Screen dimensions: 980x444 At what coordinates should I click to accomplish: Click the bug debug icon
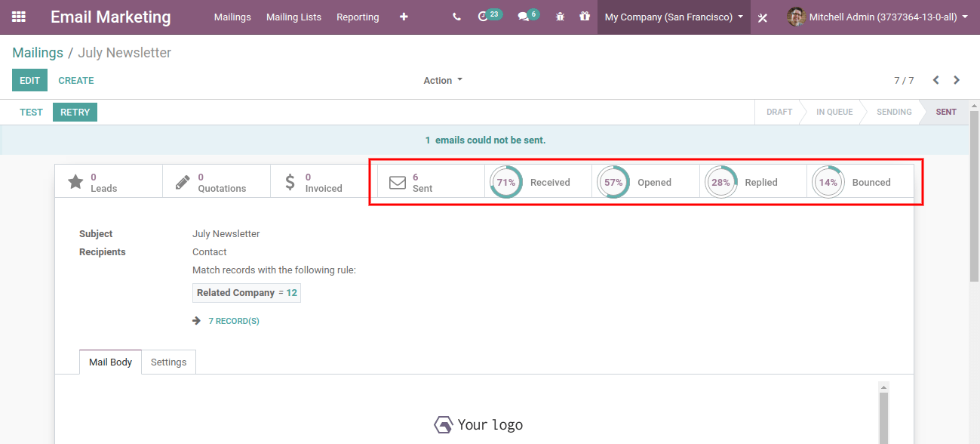click(560, 17)
